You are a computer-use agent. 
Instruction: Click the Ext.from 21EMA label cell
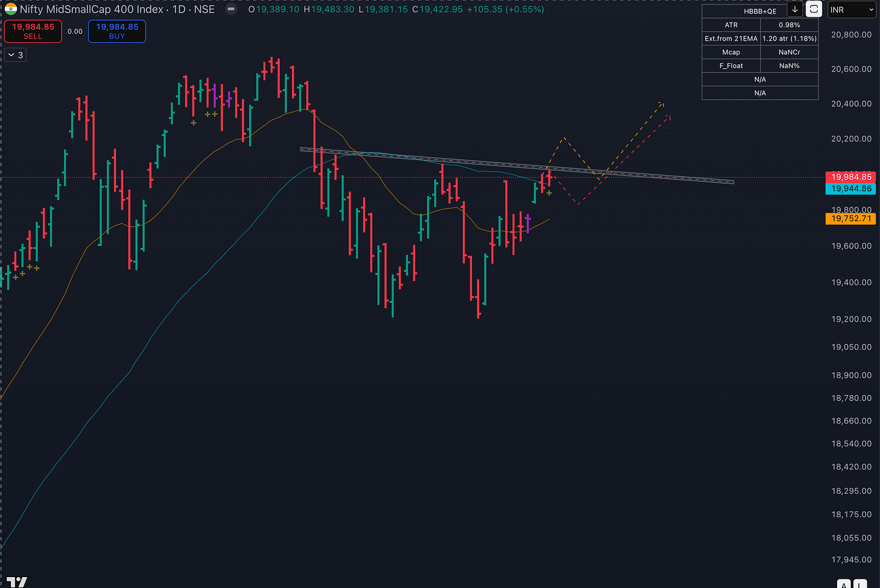(x=731, y=39)
